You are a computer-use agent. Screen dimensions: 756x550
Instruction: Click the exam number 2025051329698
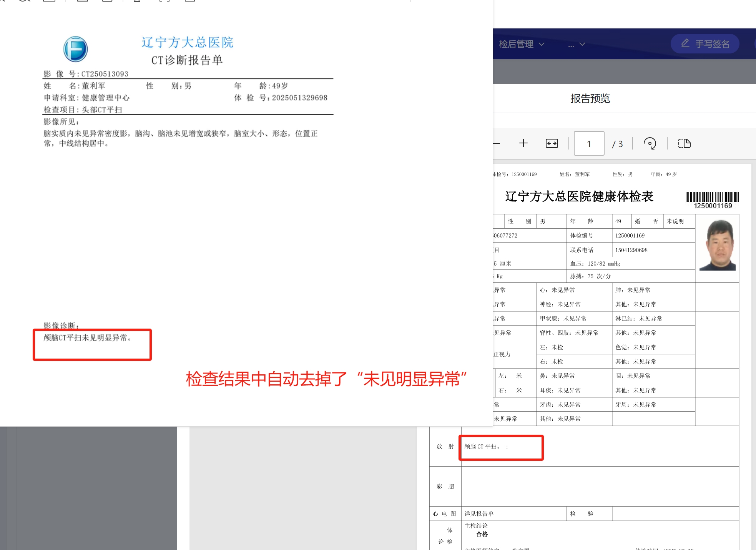coord(300,98)
